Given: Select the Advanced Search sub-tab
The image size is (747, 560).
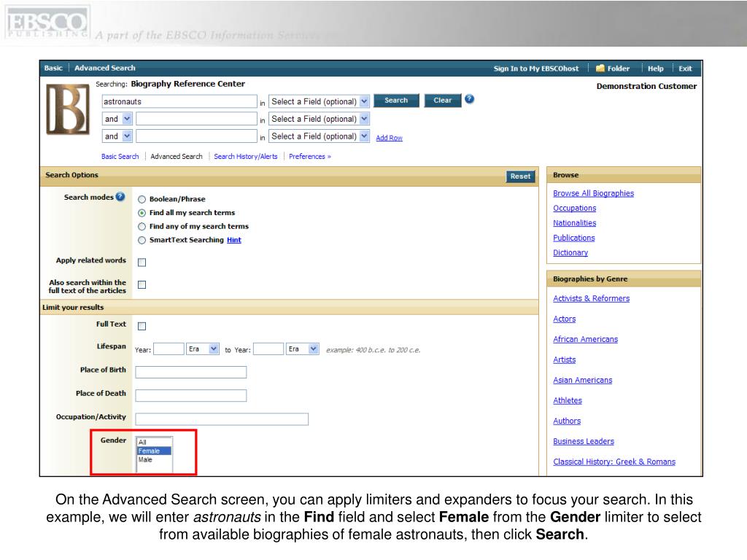Looking at the screenshot, I should 177,156.
